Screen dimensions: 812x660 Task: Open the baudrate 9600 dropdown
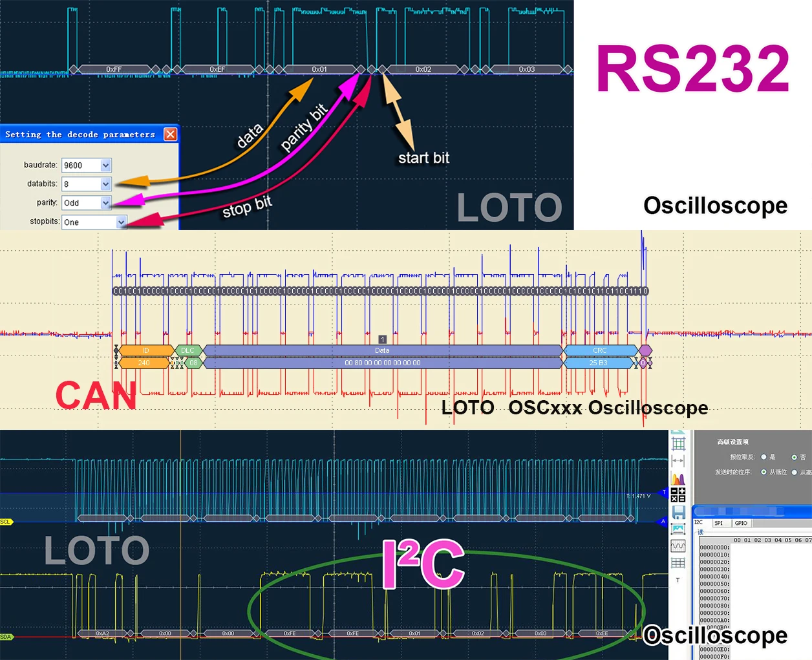pyautogui.click(x=87, y=165)
